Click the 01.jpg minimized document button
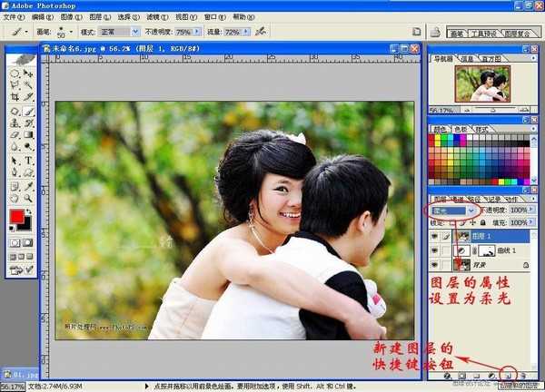Image resolution: width=545 pixels, height=392 pixels. 18,372
